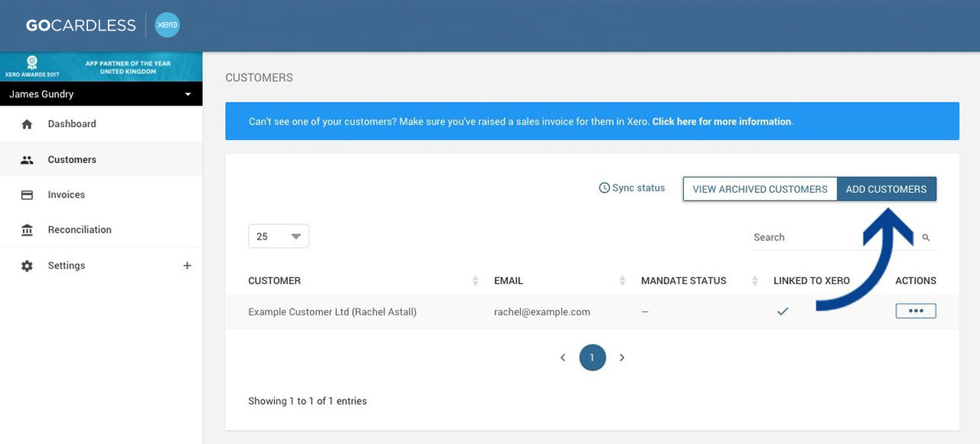Click the Customers page heading

click(x=259, y=78)
